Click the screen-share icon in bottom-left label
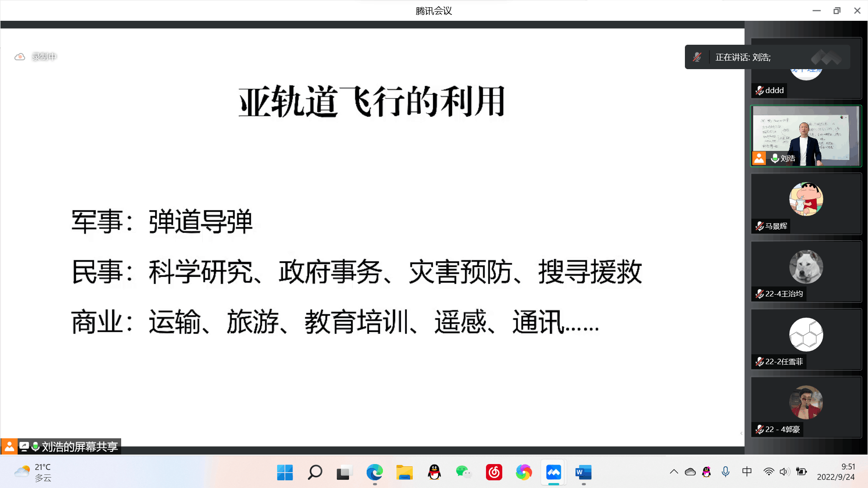 [x=24, y=447]
